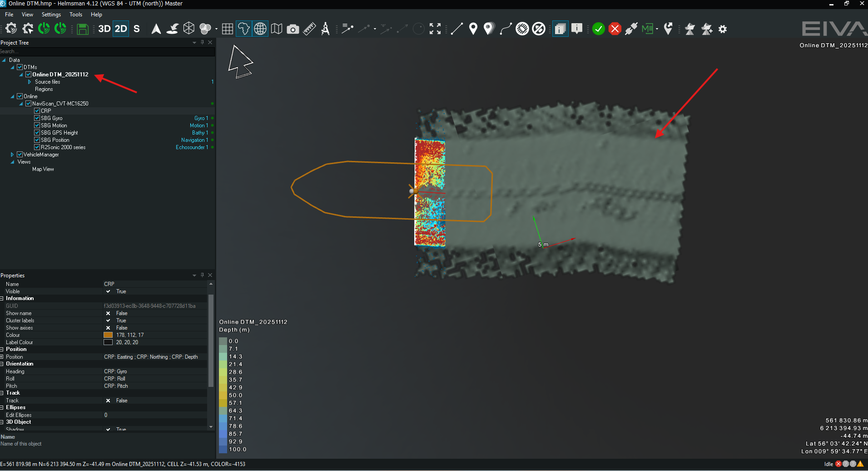Open the Tools menu
The width and height of the screenshot is (868, 471).
point(76,15)
